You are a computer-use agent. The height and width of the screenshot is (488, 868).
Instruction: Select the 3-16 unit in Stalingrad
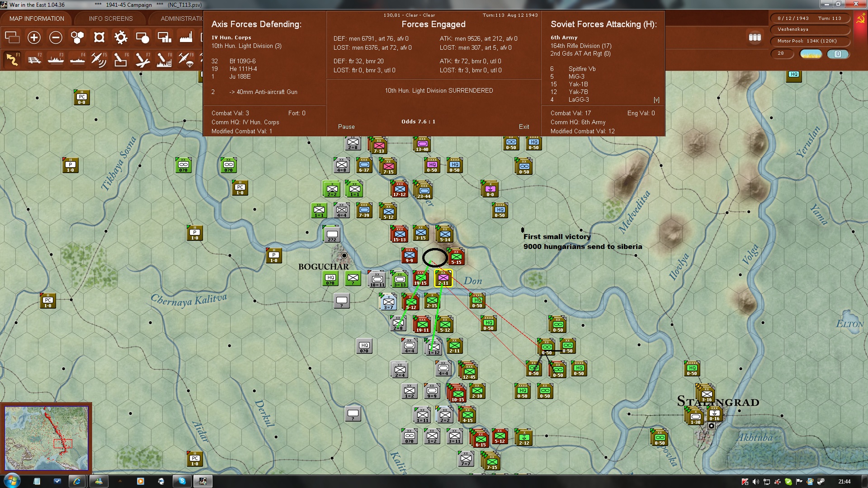(706, 394)
